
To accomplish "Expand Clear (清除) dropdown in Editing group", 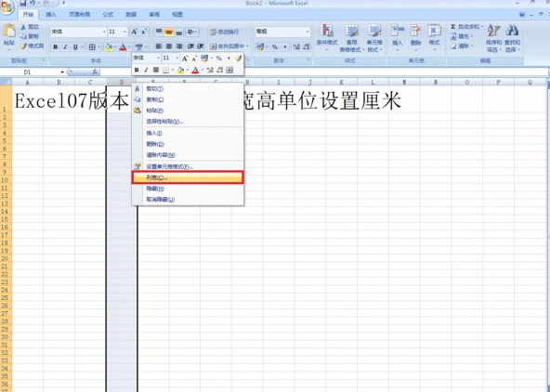I will [472, 46].
